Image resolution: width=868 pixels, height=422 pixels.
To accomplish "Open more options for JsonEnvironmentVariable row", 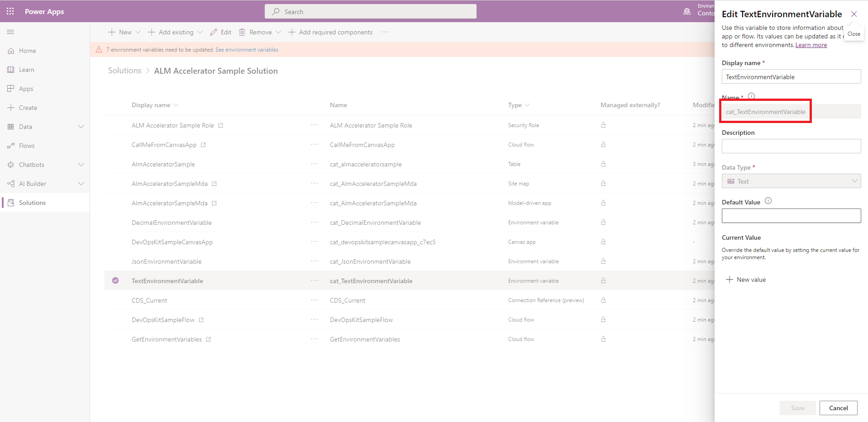I will [x=315, y=261].
